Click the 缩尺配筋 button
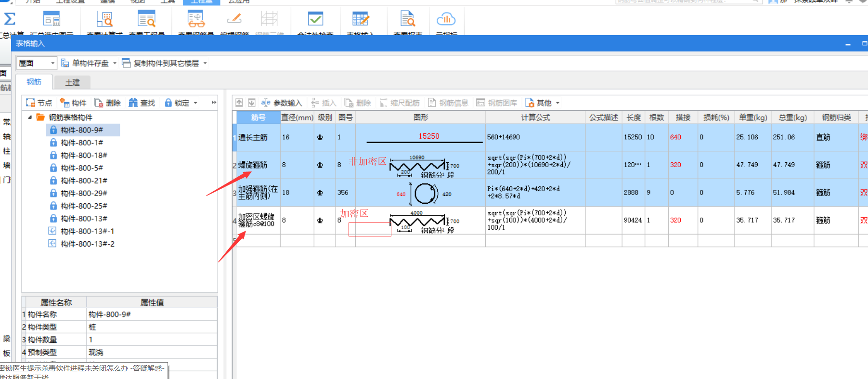The width and height of the screenshot is (868, 379). (400, 103)
